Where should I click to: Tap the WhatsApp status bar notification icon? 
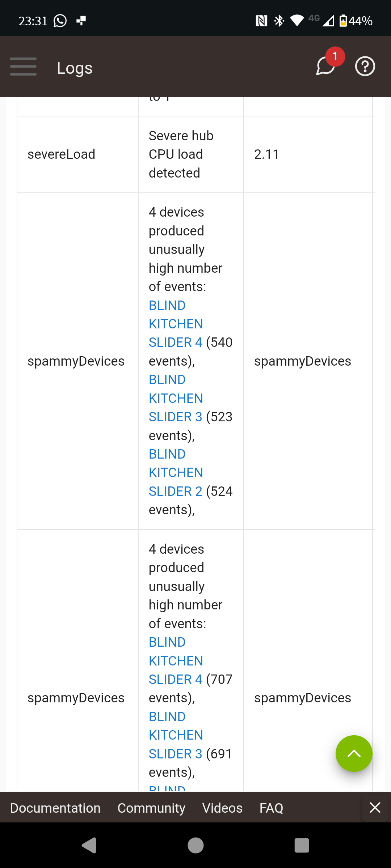tap(60, 21)
